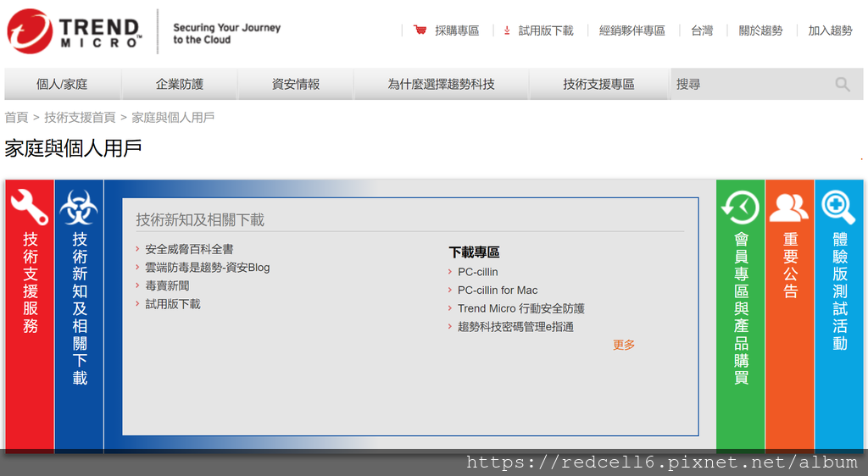
Task: Open the PC-cillin download link
Action: click(478, 272)
